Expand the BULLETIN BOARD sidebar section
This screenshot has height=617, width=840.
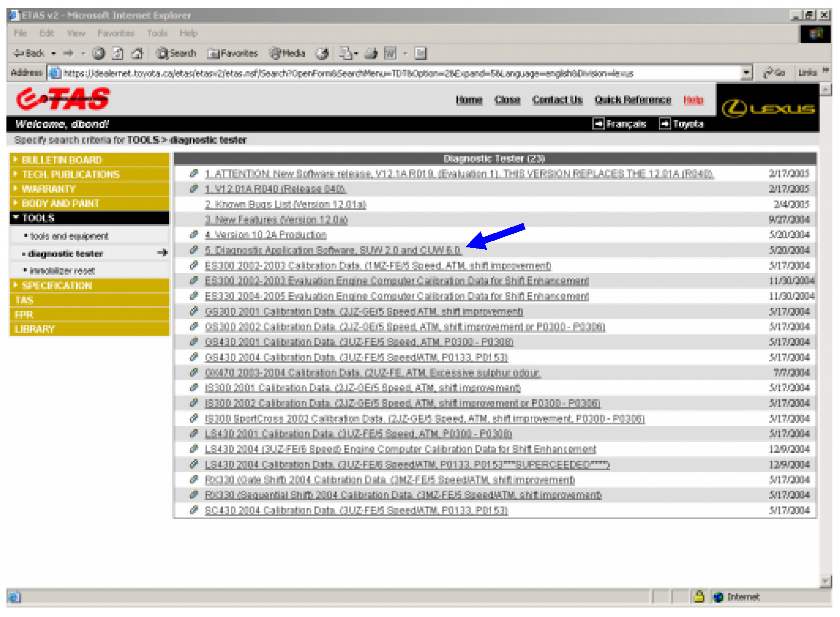tap(61, 160)
